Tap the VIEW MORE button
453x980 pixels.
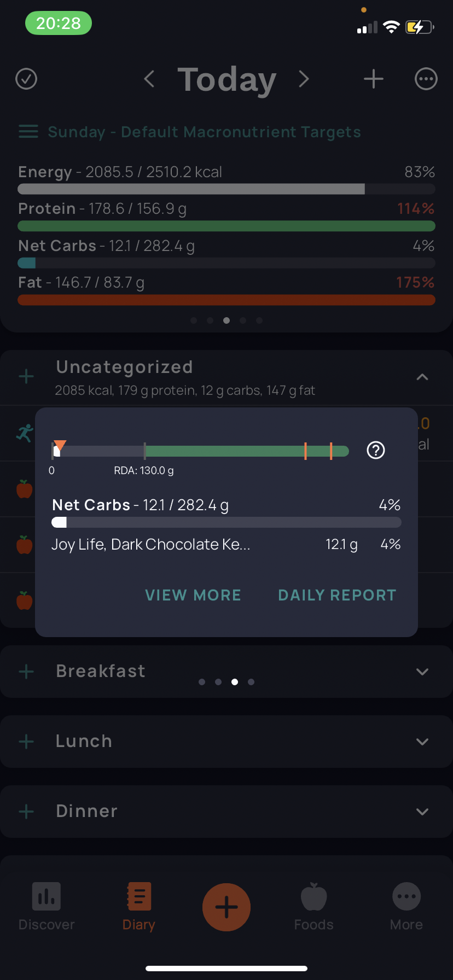(193, 595)
